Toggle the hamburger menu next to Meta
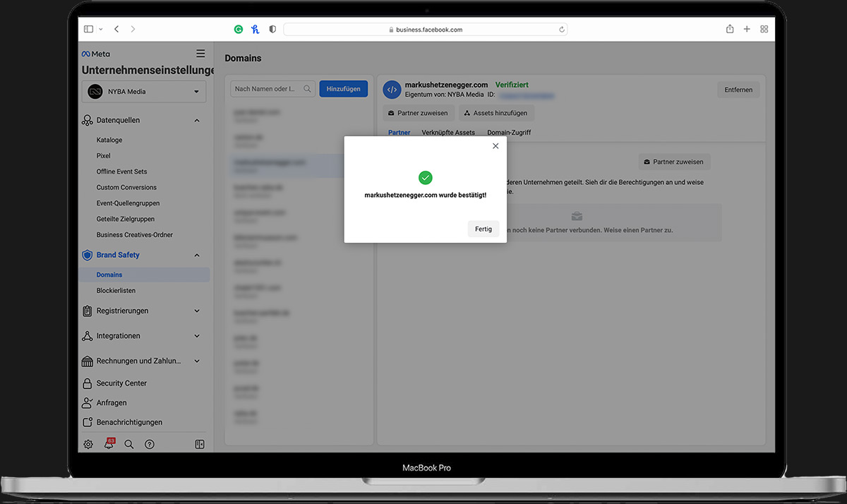847x504 pixels. (x=200, y=54)
